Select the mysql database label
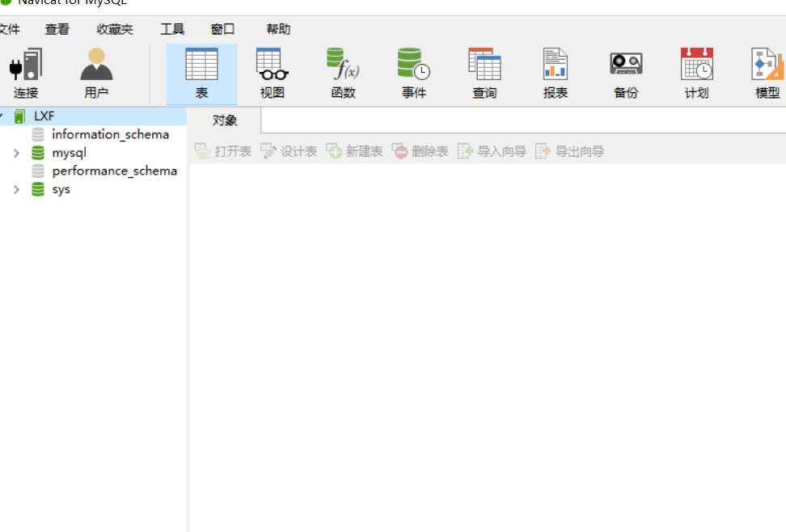Screen dimensions: 786x532 click(x=70, y=153)
